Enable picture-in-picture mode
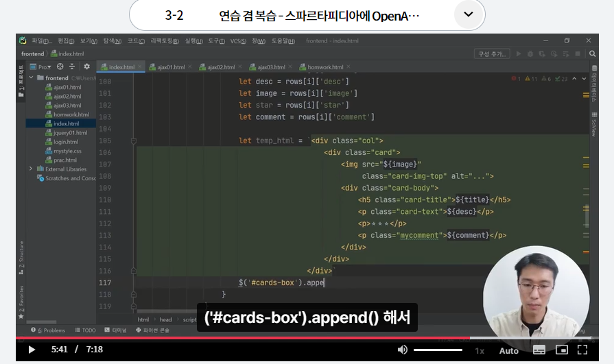Image resolution: width=614 pixels, height=364 pixels. point(562,350)
